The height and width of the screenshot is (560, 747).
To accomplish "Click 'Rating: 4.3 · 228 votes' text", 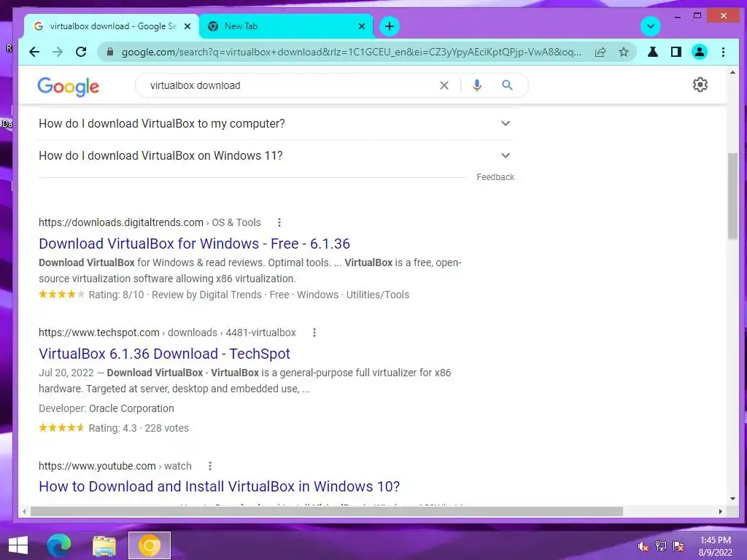I will click(x=139, y=428).
